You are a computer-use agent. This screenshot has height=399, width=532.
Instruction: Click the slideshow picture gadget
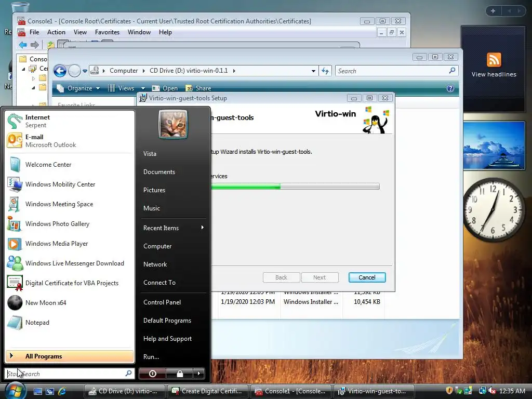coord(494,145)
